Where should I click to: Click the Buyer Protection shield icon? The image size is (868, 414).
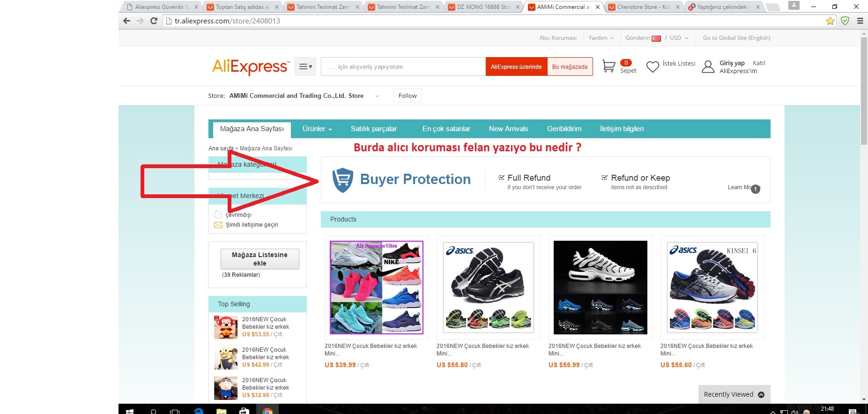click(x=342, y=180)
